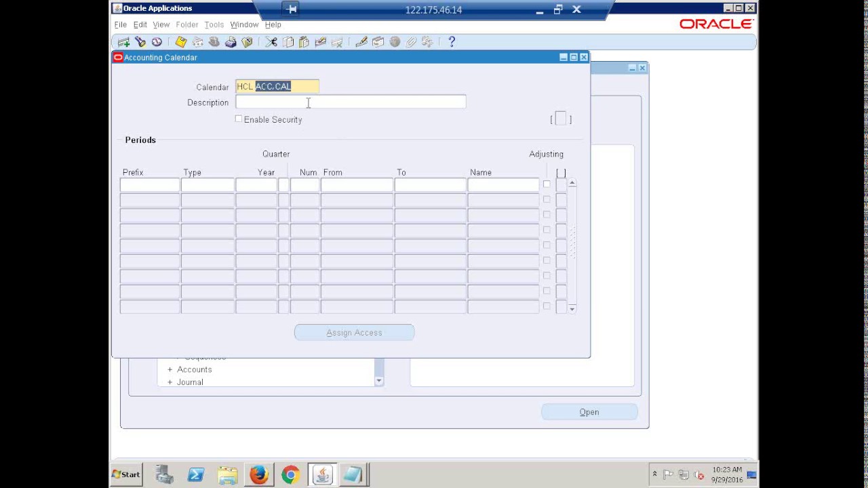Screen dimensions: 868x488
Task: Enable the Enable Security checkbox
Action: pyautogui.click(x=239, y=119)
